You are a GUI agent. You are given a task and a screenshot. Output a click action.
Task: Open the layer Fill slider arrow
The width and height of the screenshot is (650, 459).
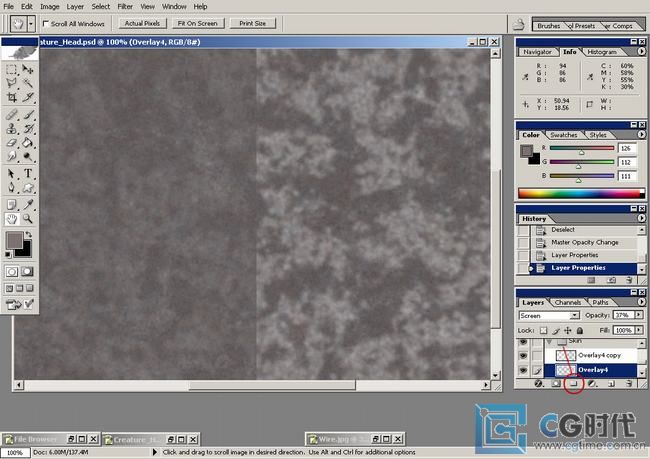639,330
